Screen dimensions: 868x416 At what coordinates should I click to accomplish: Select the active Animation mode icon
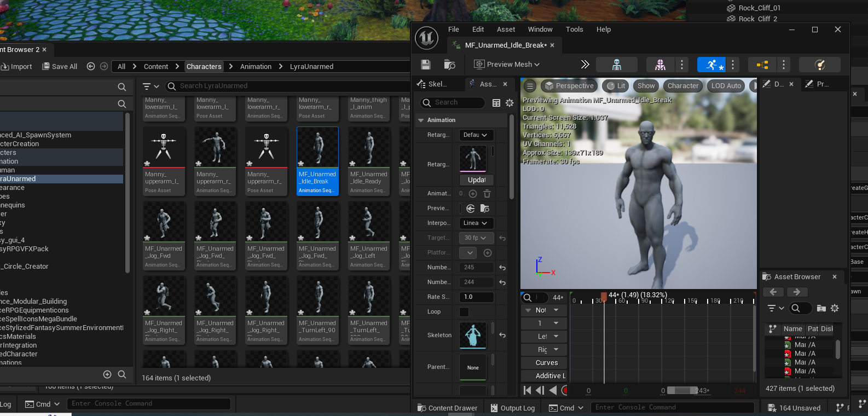711,65
